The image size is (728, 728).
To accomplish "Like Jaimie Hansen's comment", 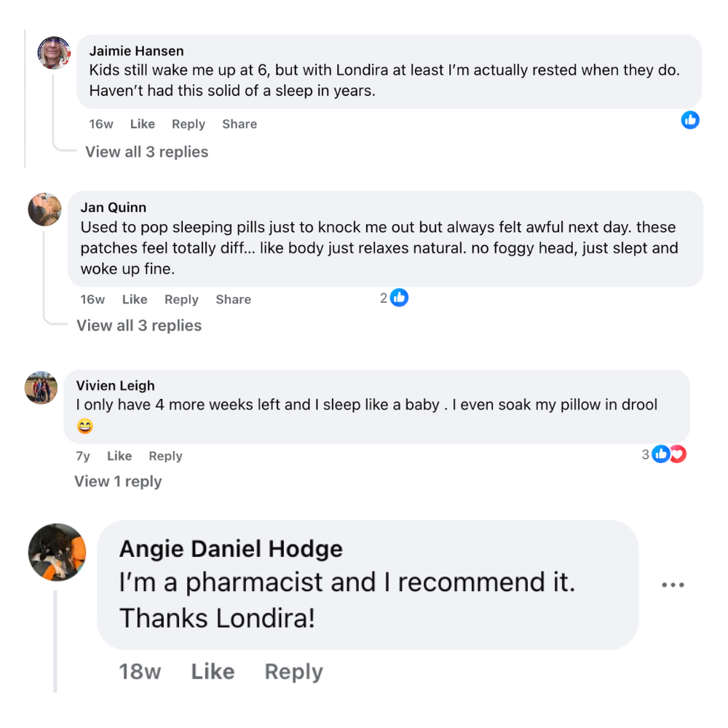I will [142, 124].
